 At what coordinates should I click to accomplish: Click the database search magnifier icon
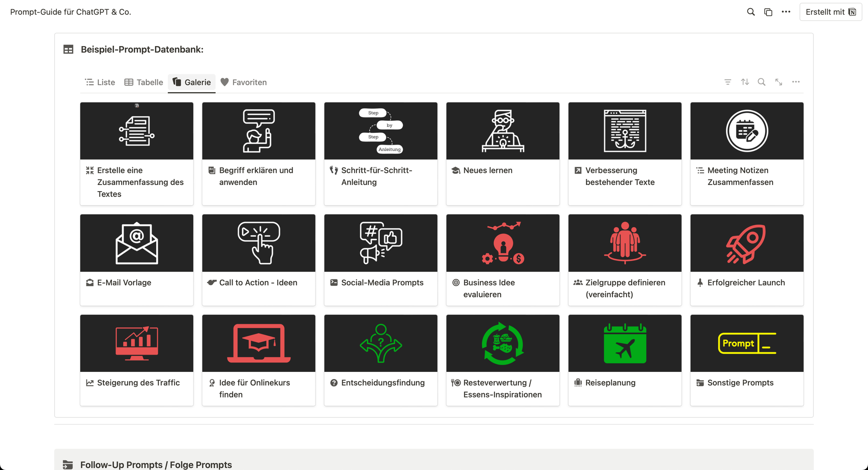tap(762, 82)
